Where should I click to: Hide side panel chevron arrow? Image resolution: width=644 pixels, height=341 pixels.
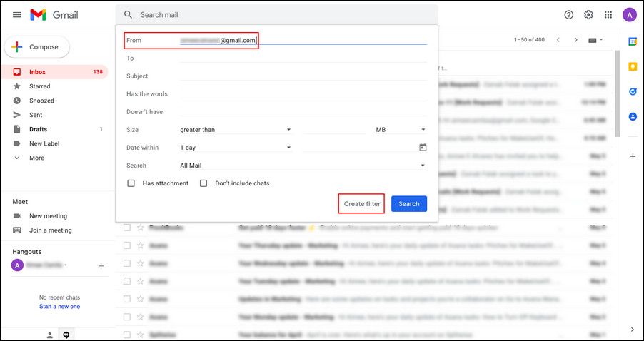633,329
